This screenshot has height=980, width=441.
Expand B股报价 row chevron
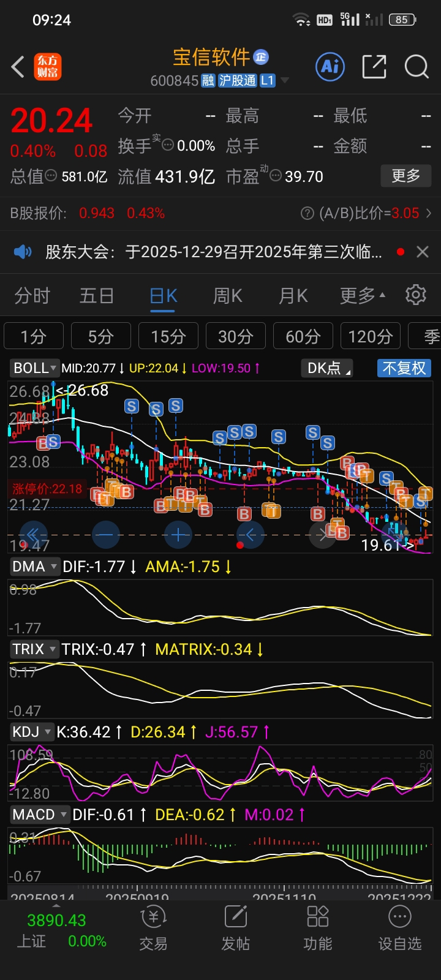pos(429,213)
